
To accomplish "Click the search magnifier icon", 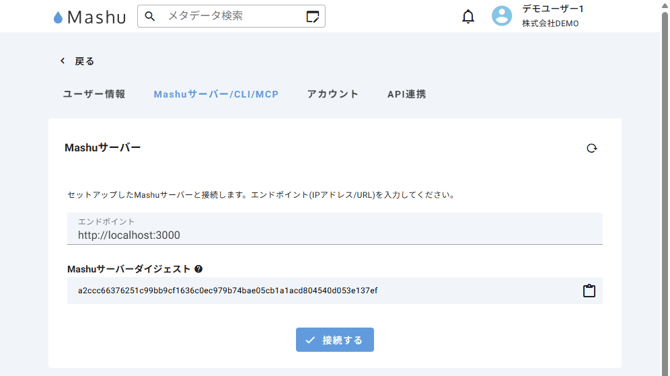I will point(150,16).
